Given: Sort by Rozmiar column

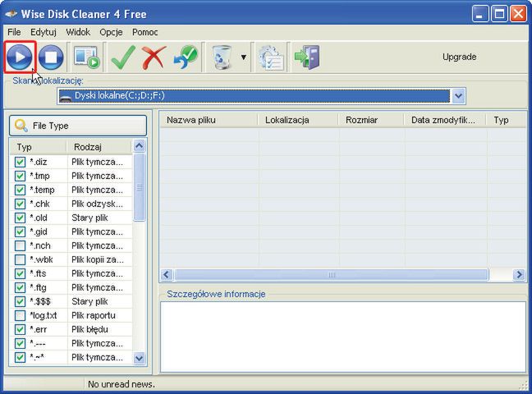Looking at the screenshot, I should tap(371, 120).
